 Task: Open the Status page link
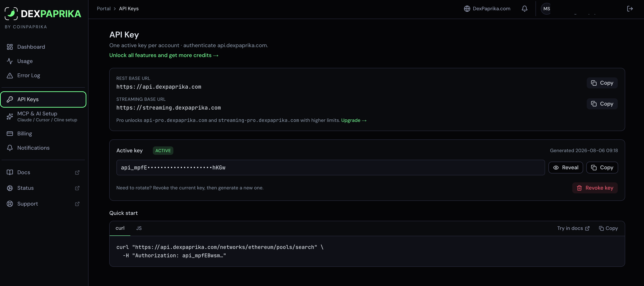43,188
